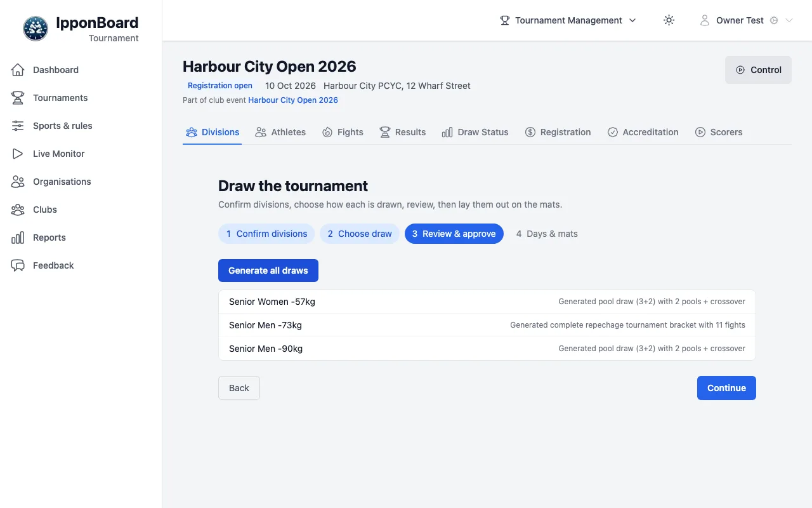Open the Feedback sidebar item
Image resolution: width=812 pixels, height=508 pixels.
81,265
